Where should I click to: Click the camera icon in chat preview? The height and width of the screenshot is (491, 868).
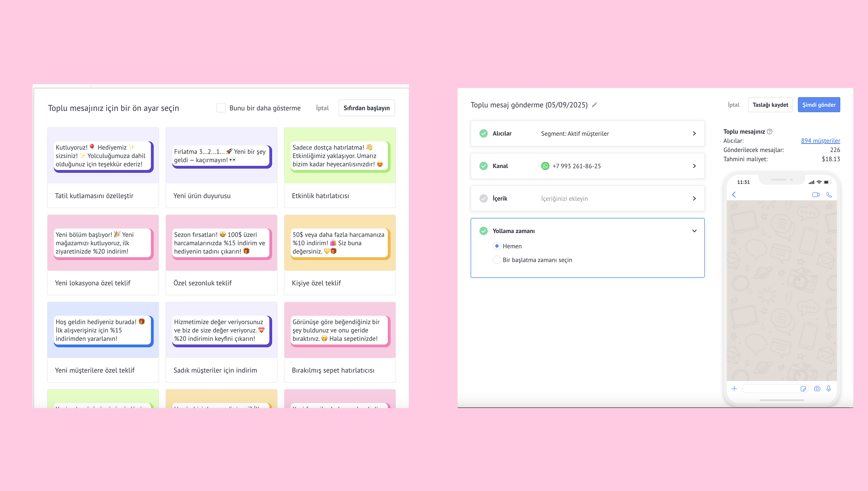[817, 389]
